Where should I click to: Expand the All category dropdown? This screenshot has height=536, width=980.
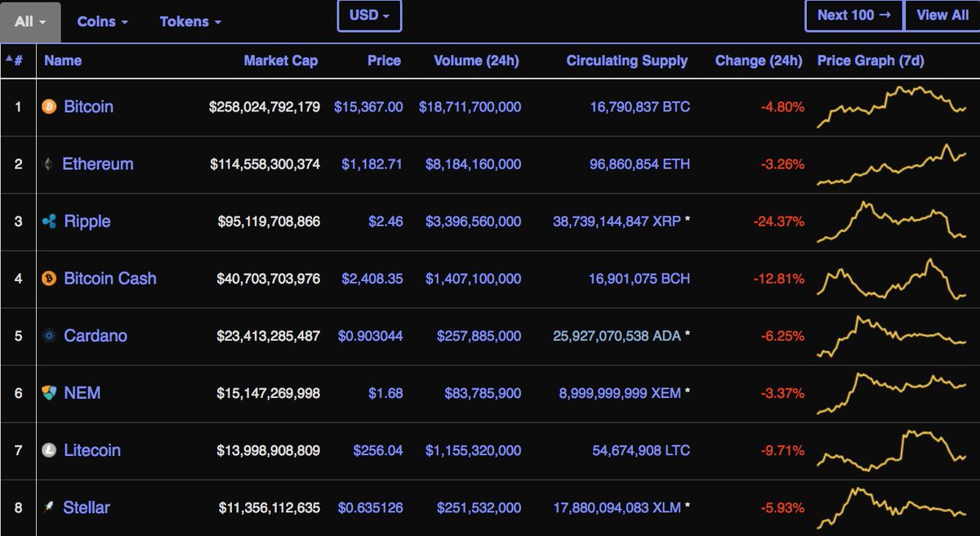point(29,21)
